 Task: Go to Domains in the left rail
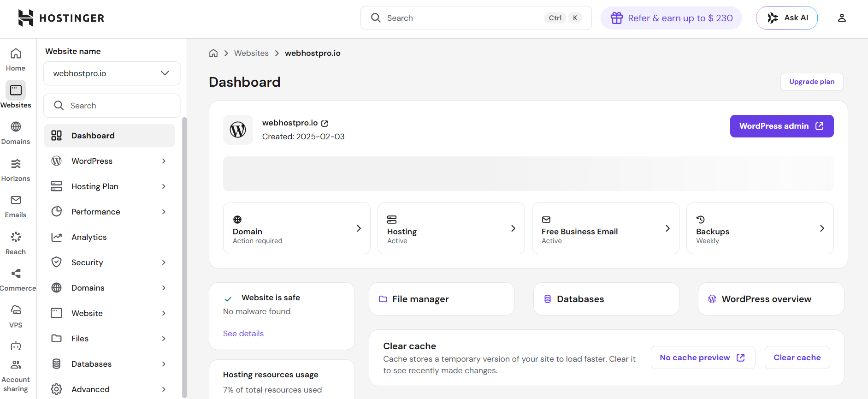click(x=16, y=133)
